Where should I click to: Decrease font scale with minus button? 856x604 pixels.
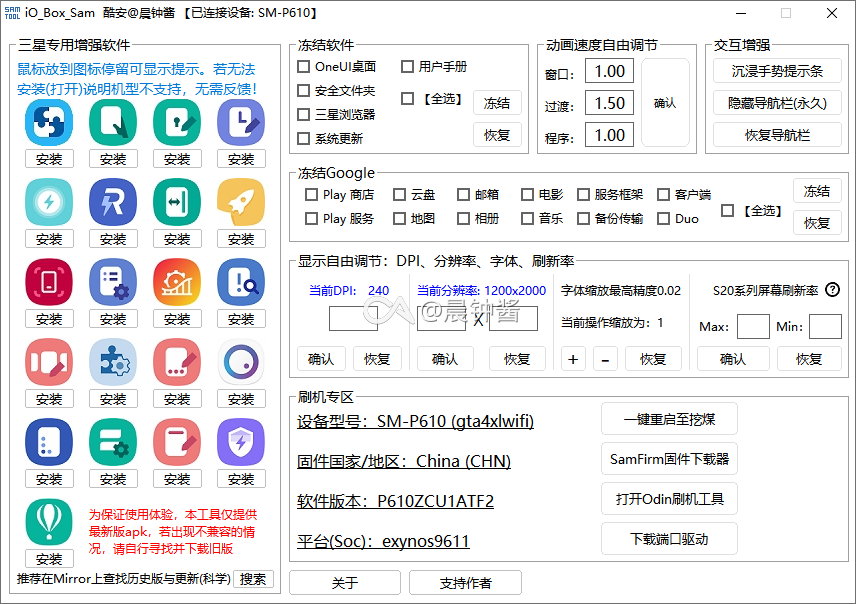pos(605,359)
